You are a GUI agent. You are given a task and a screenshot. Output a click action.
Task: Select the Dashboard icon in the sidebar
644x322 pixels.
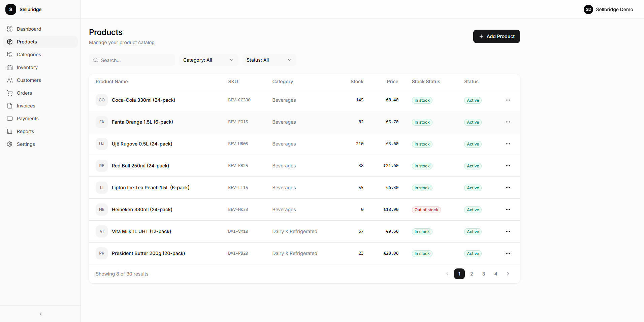click(10, 29)
